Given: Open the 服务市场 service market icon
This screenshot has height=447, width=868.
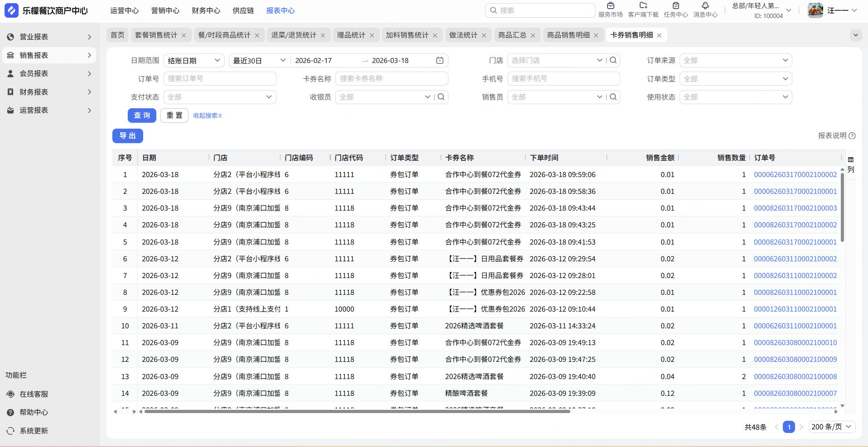Looking at the screenshot, I should pos(610,6).
